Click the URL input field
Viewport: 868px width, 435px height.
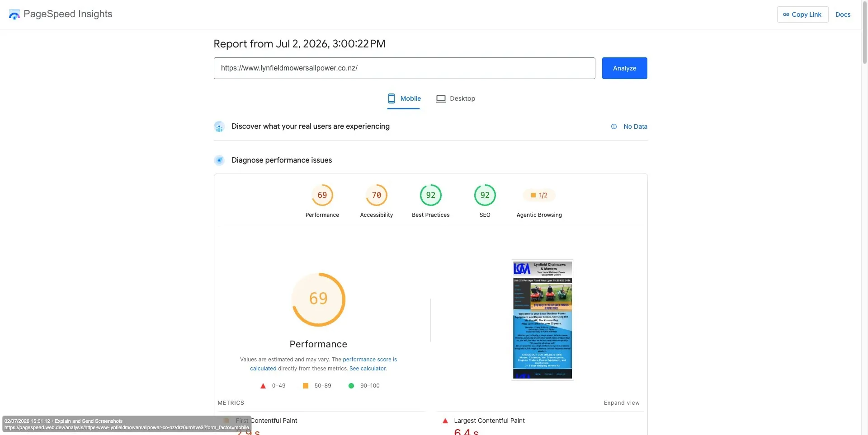coord(404,68)
